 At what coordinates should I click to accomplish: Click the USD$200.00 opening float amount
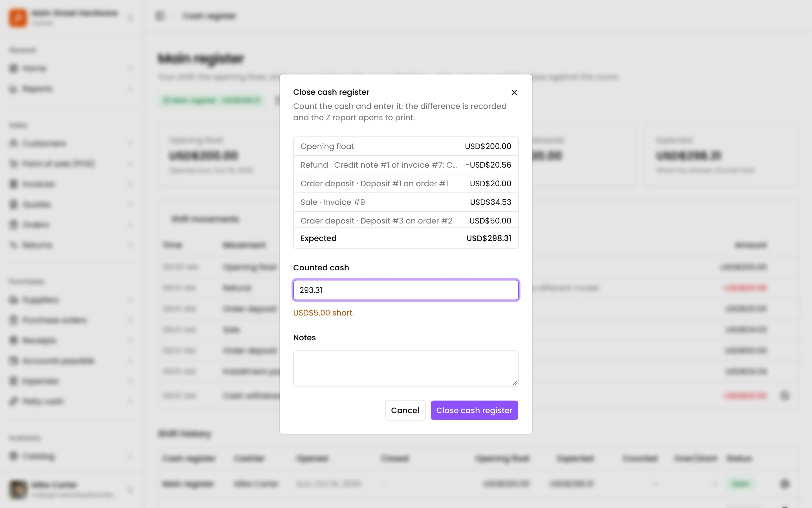(x=488, y=146)
